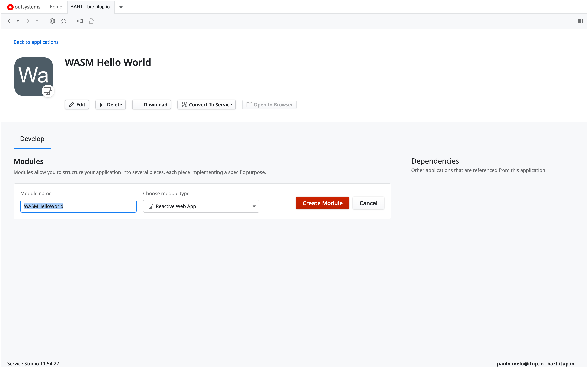Click the paulo.melo@itup.io user label
The height and width of the screenshot is (368, 588).
(x=520, y=363)
